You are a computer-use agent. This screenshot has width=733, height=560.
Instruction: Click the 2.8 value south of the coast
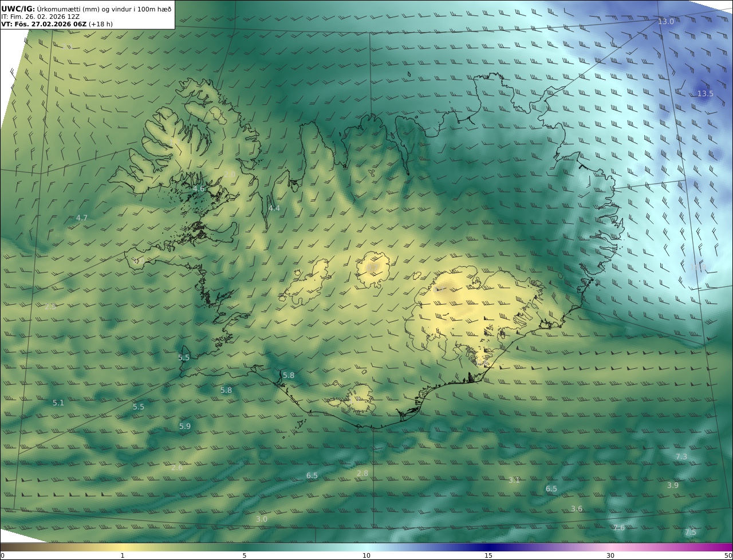tap(362, 474)
